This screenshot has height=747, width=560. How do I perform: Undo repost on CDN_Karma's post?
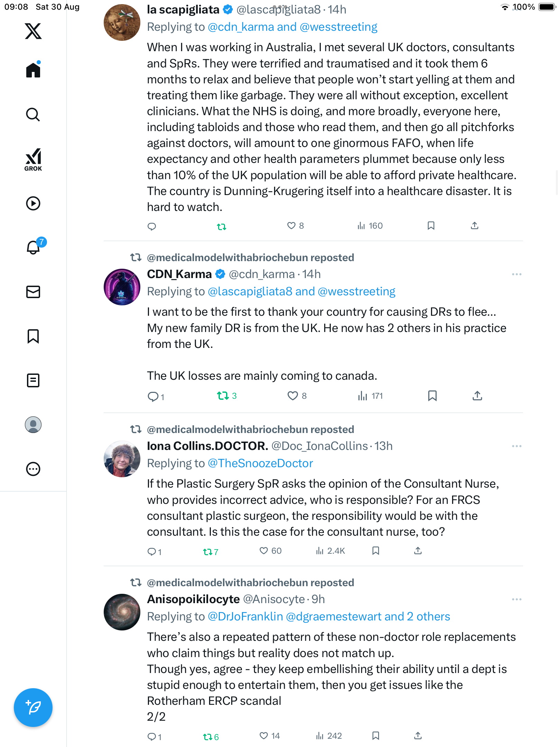223,396
